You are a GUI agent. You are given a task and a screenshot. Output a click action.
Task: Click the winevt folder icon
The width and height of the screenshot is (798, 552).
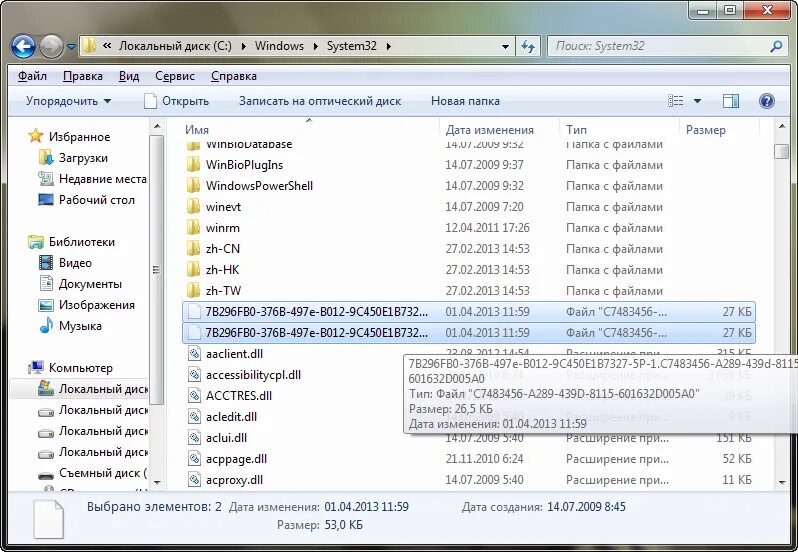click(193, 207)
